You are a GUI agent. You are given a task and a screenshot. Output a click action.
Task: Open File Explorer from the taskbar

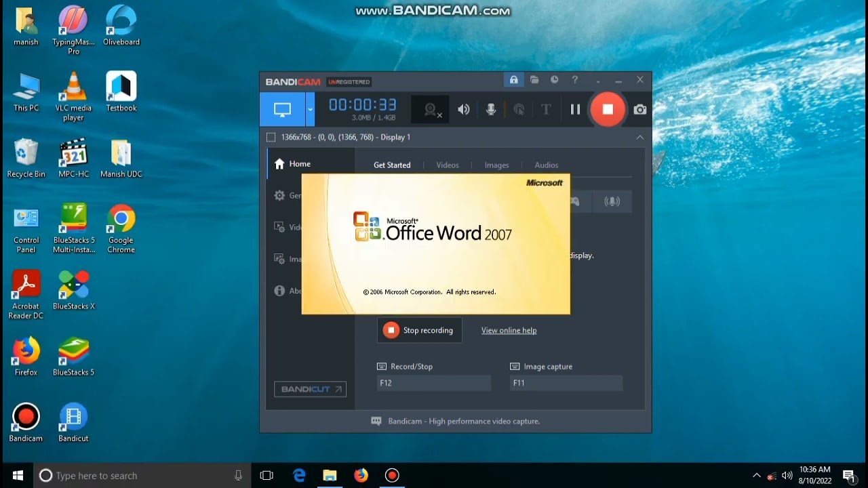pyautogui.click(x=330, y=475)
